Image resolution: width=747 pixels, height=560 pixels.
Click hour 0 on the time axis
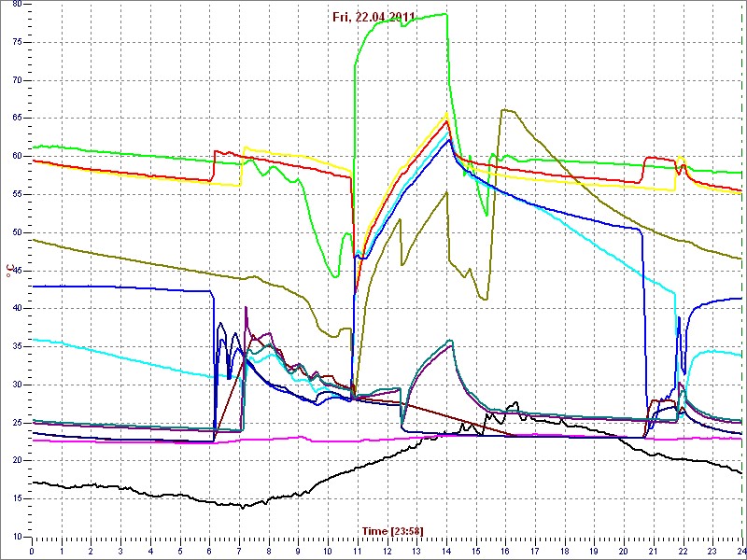coord(32,551)
